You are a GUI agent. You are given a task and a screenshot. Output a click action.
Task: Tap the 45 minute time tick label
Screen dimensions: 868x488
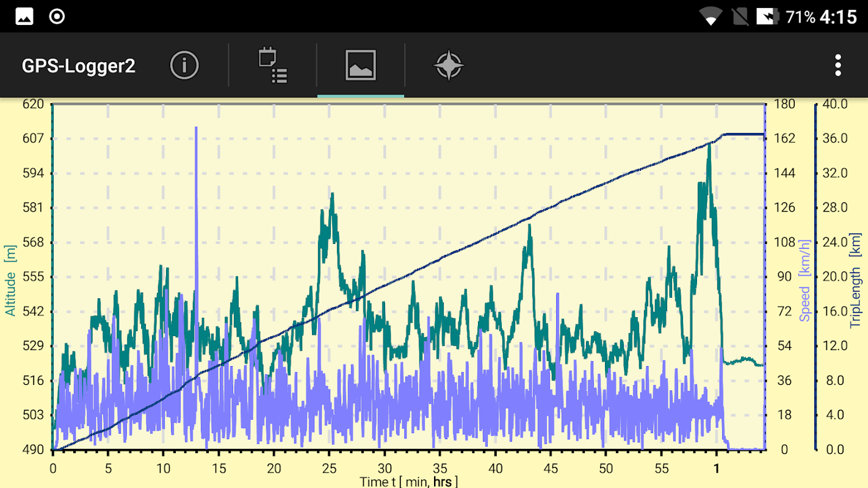tap(551, 468)
